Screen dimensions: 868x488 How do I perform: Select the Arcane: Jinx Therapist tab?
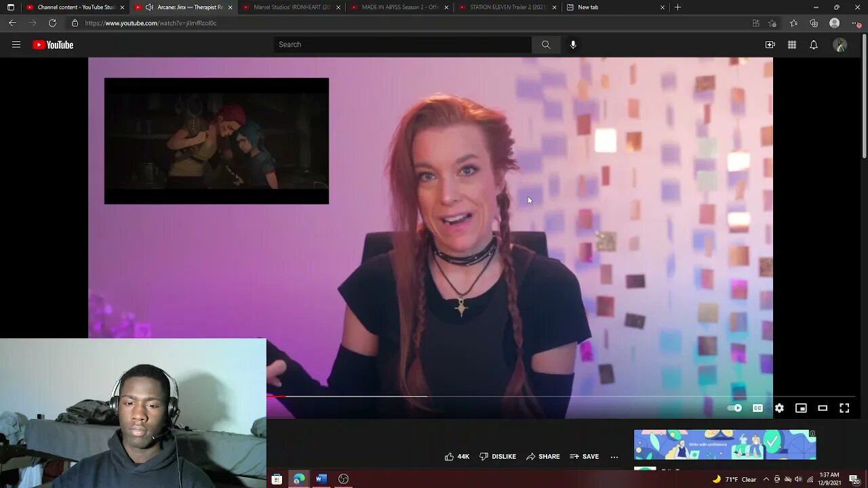click(184, 7)
